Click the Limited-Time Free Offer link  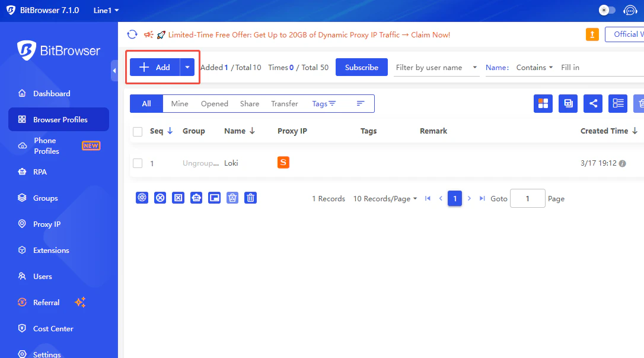click(309, 35)
